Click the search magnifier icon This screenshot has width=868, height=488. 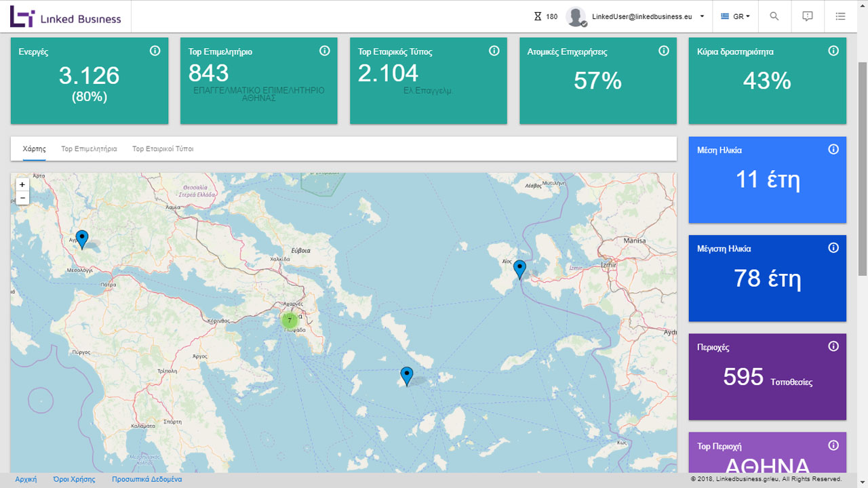click(774, 16)
